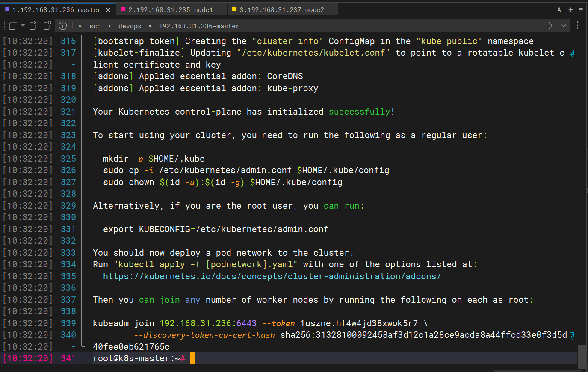Click line number 341

[68, 358]
